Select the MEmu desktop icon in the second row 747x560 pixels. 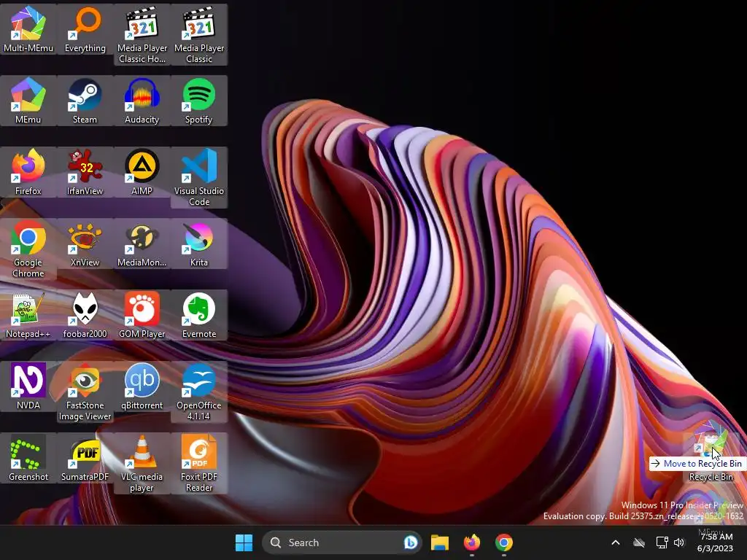[28, 101]
